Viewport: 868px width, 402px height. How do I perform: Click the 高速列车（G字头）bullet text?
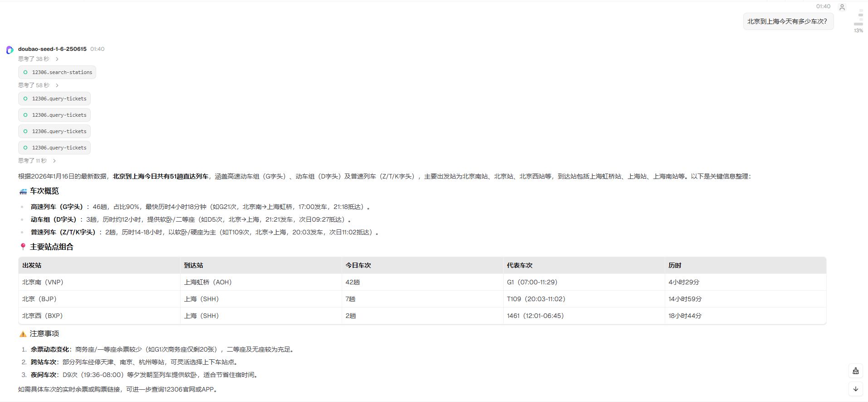200,207
